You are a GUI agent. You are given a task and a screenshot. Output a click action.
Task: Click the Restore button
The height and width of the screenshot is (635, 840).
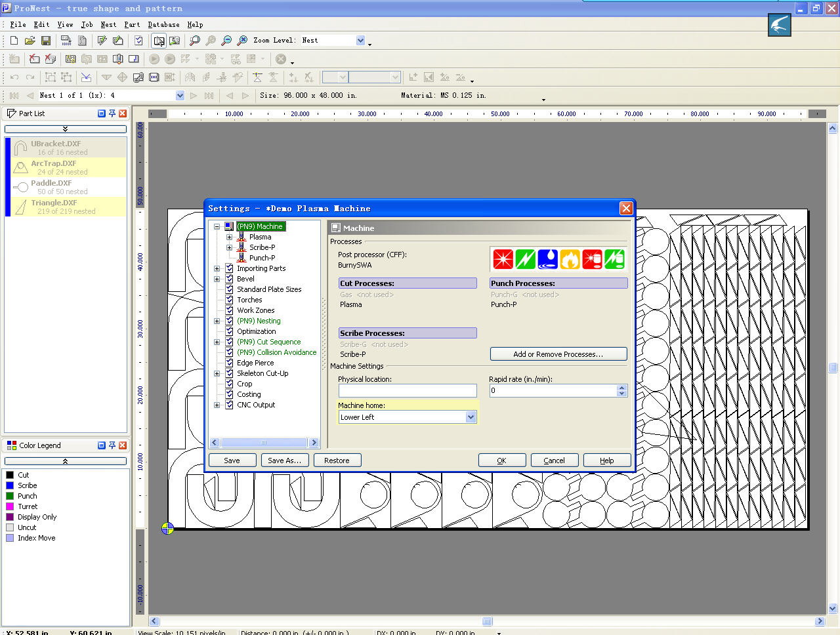(337, 461)
